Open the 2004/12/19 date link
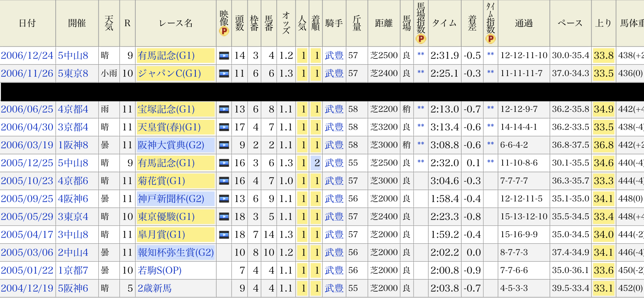 point(27,288)
